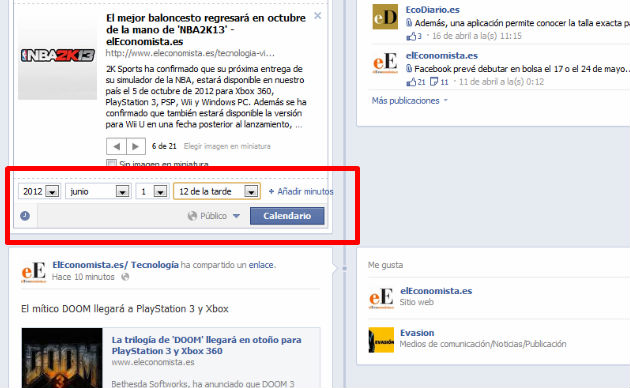Click the NBA2K13 thumbnail image

click(x=57, y=55)
